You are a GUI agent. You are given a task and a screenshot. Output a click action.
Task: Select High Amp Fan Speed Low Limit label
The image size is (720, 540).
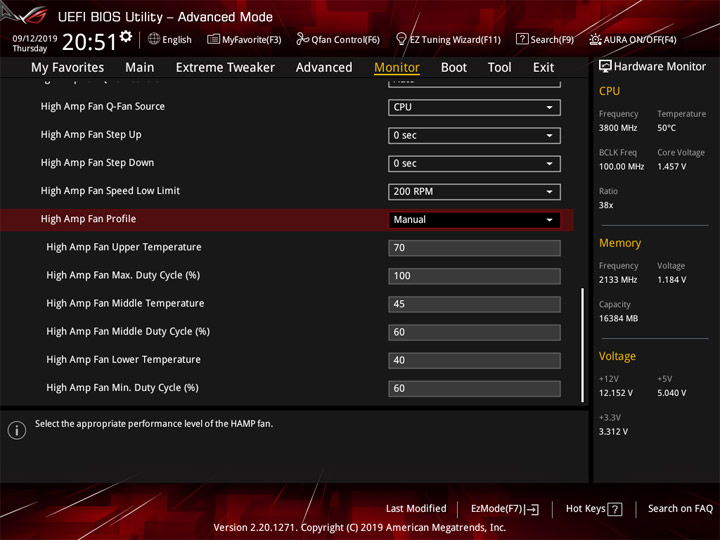(110, 191)
